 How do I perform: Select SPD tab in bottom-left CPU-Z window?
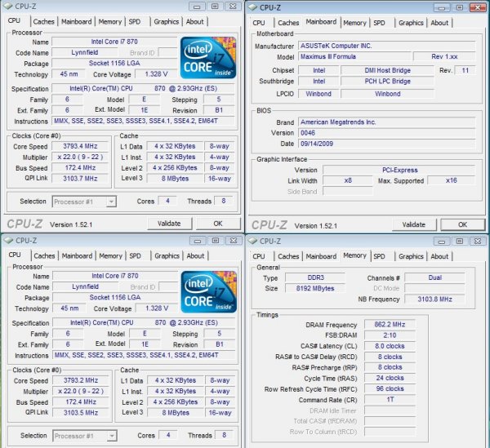coord(135,255)
